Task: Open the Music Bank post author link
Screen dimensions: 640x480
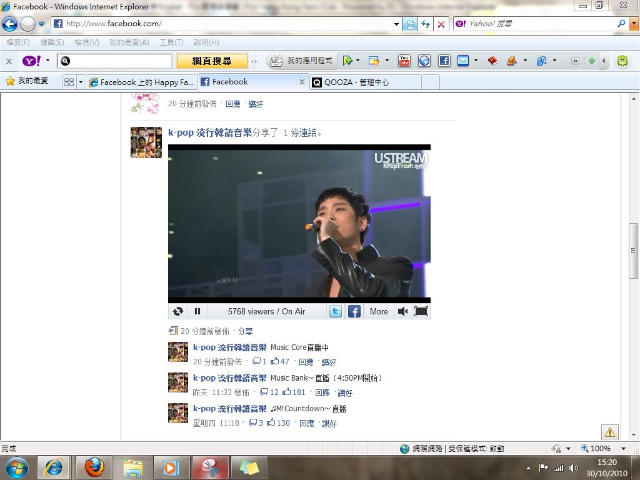Action: tap(229, 378)
